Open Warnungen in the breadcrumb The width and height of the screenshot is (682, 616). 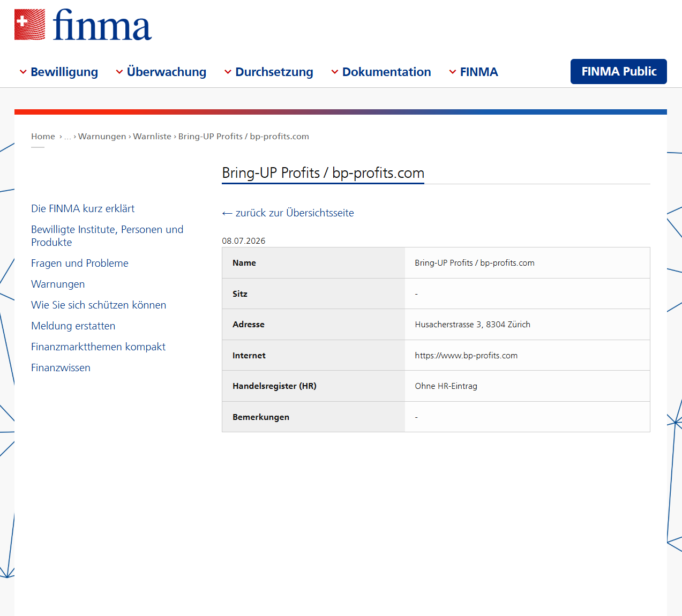coord(102,137)
